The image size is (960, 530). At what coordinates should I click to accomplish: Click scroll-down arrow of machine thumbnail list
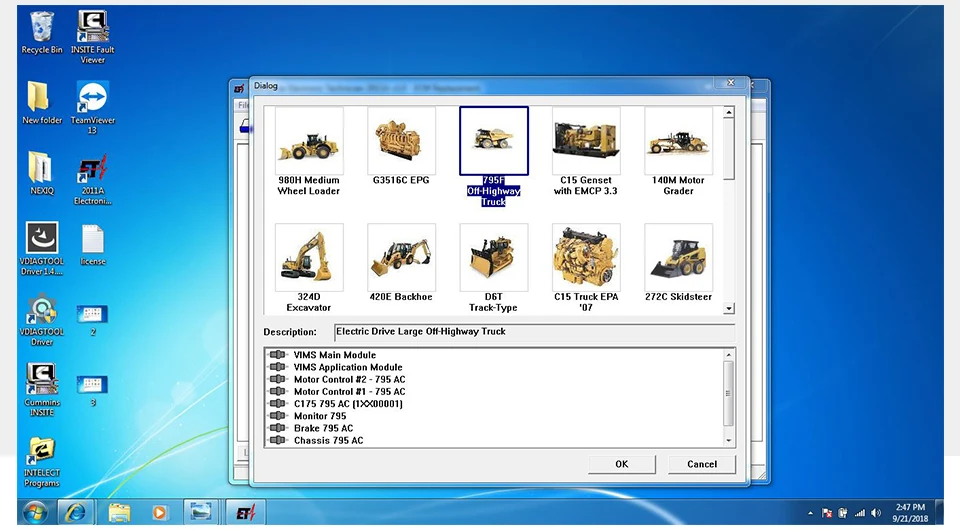pyautogui.click(x=729, y=308)
